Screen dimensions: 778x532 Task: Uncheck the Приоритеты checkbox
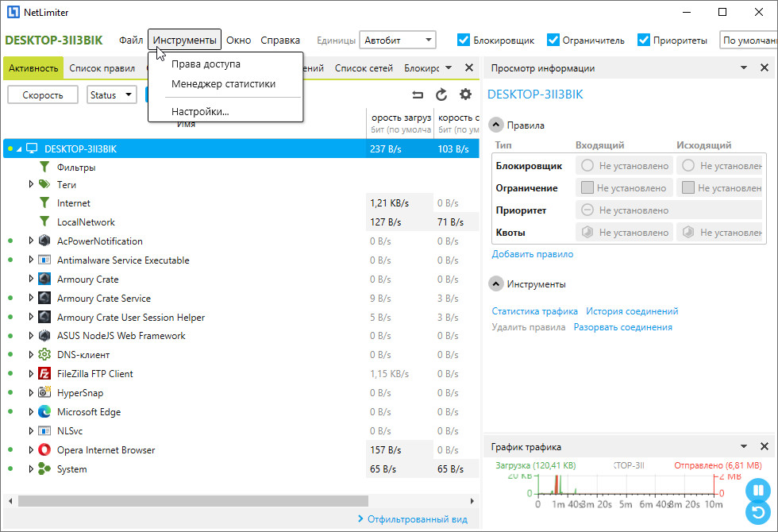click(644, 40)
